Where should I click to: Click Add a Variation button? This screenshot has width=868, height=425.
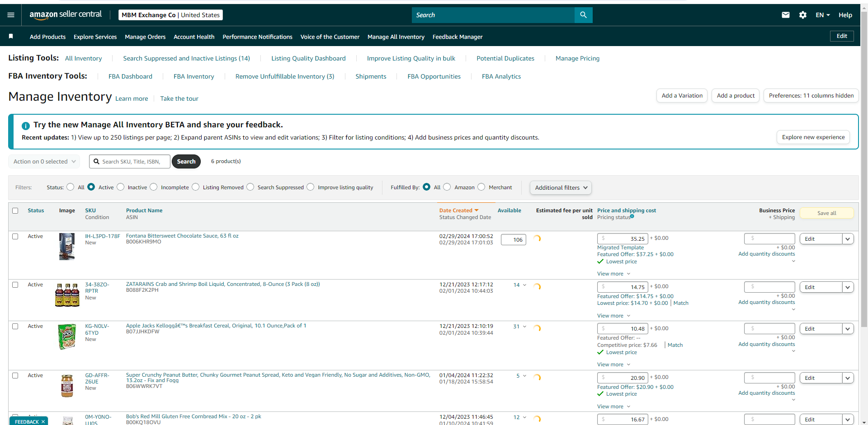(x=682, y=95)
